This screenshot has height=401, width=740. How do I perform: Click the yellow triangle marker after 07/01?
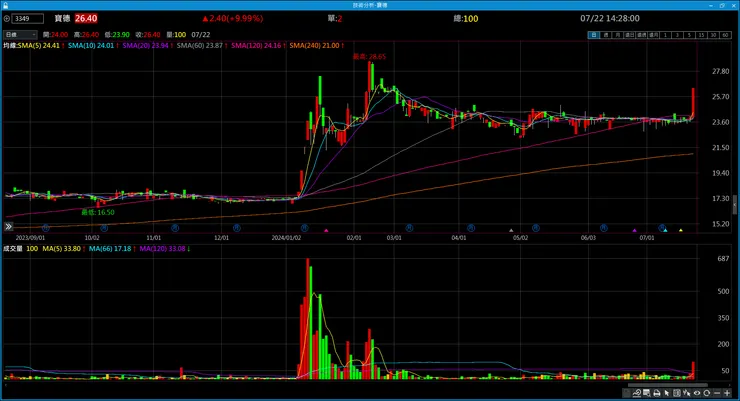coord(681,230)
